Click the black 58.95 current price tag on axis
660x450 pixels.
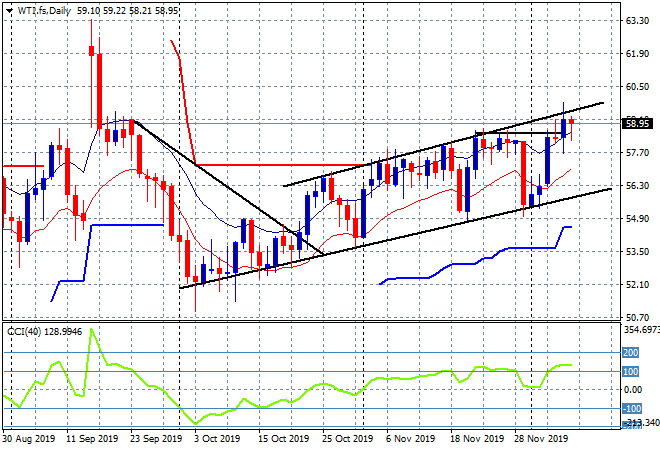(x=637, y=124)
